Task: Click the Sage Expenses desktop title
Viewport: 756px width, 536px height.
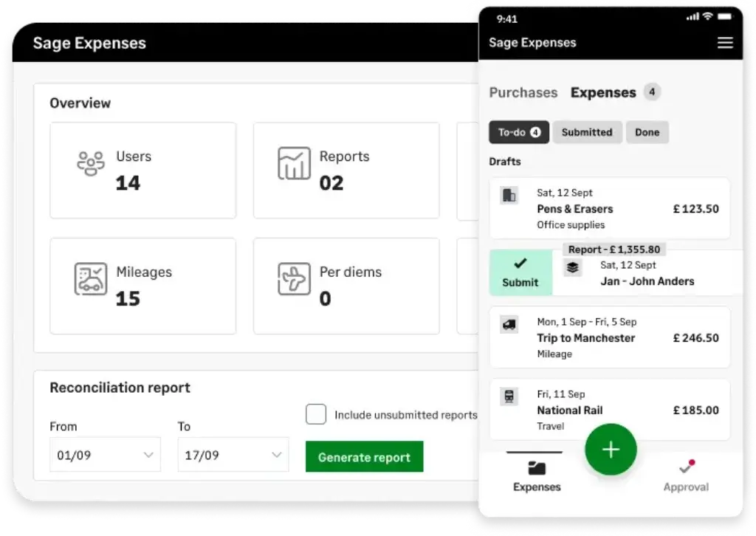Action: tap(89, 43)
